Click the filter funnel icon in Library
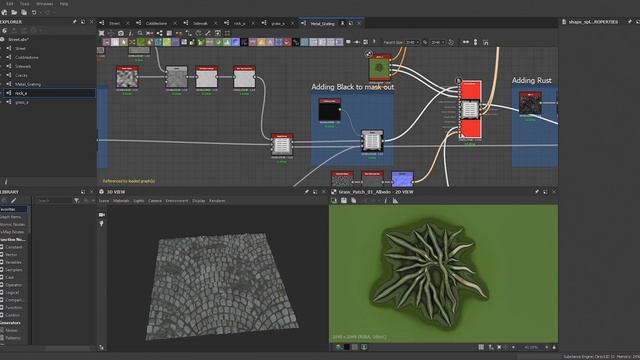Screen dimensions: 640x360 (76, 200)
